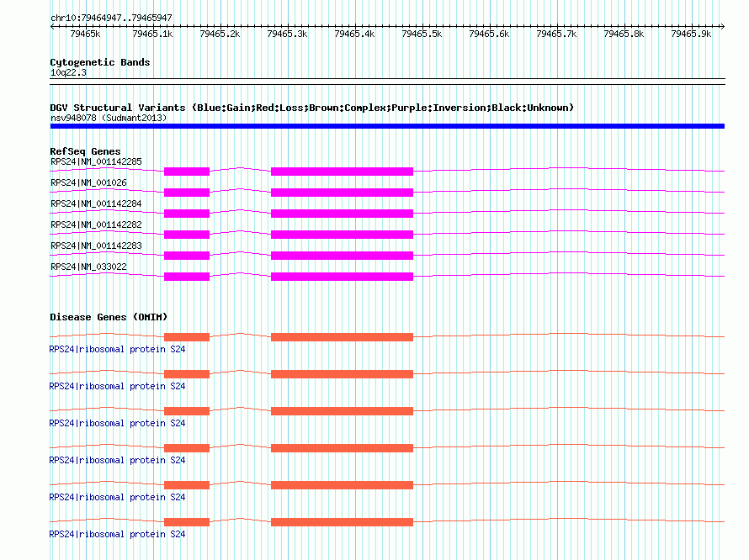Click the long magenta exon of NM_001142285

pyautogui.click(x=342, y=172)
